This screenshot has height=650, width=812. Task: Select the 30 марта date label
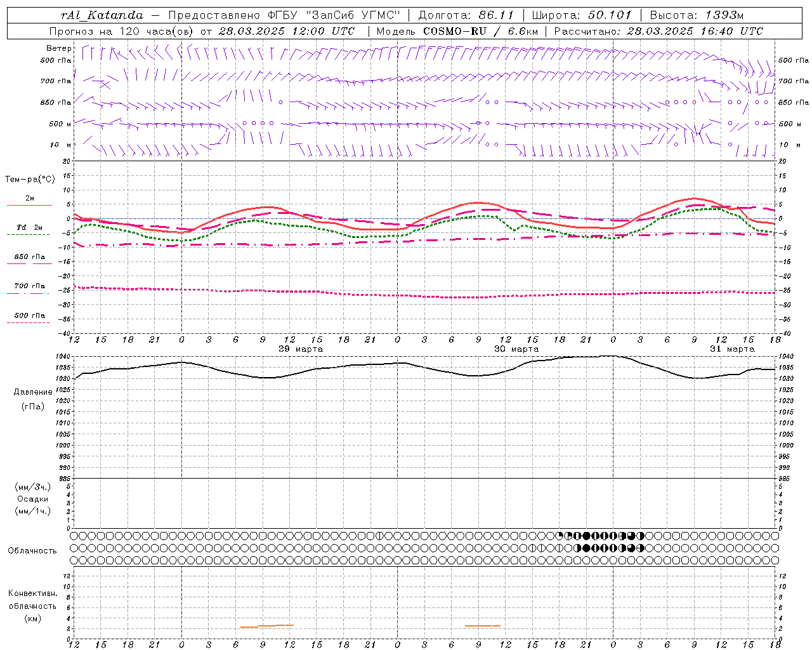[516, 349]
